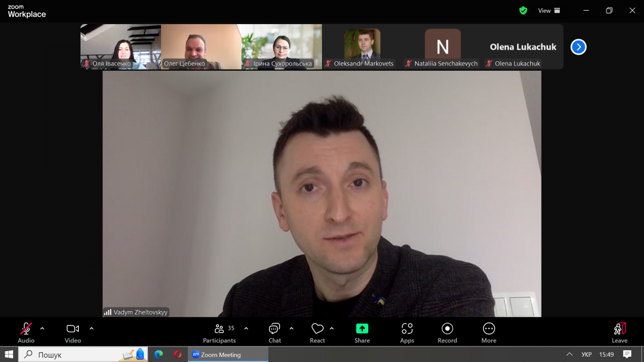Viewport: 644px width, 362px height.
Task: Start recording with the Record button
Action: (x=447, y=333)
